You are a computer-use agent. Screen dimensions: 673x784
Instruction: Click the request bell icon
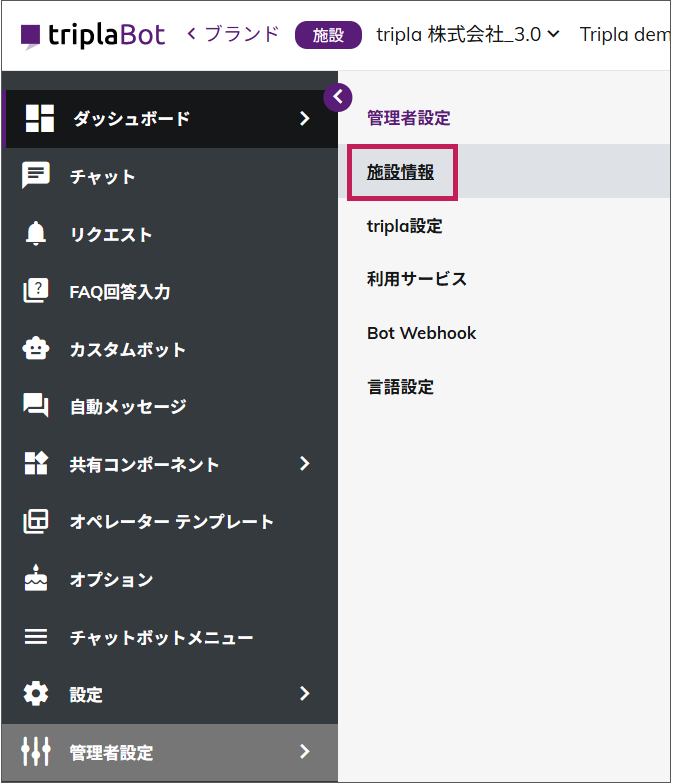36,233
